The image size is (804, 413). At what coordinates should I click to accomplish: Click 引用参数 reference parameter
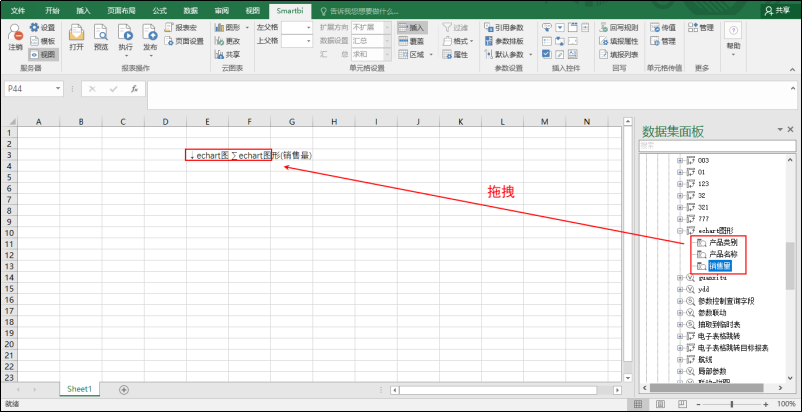click(x=504, y=28)
